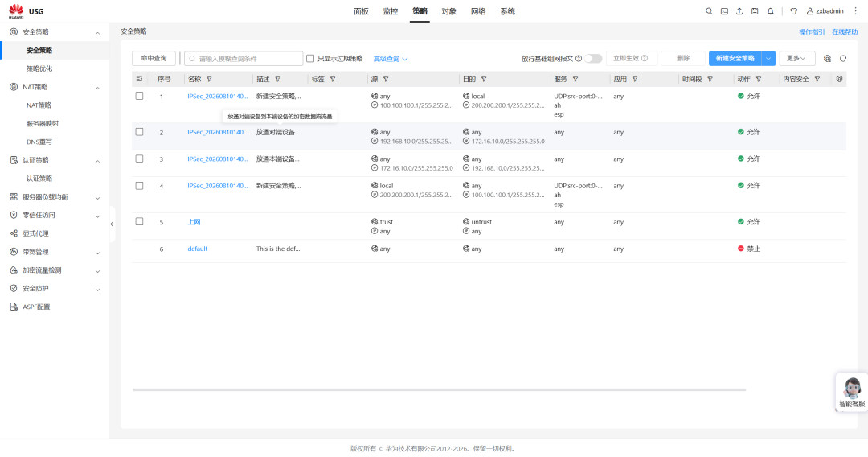Viewport: 868px width, 457px height.
Task: Expand the 高级查询 advanced query
Action: tap(391, 59)
